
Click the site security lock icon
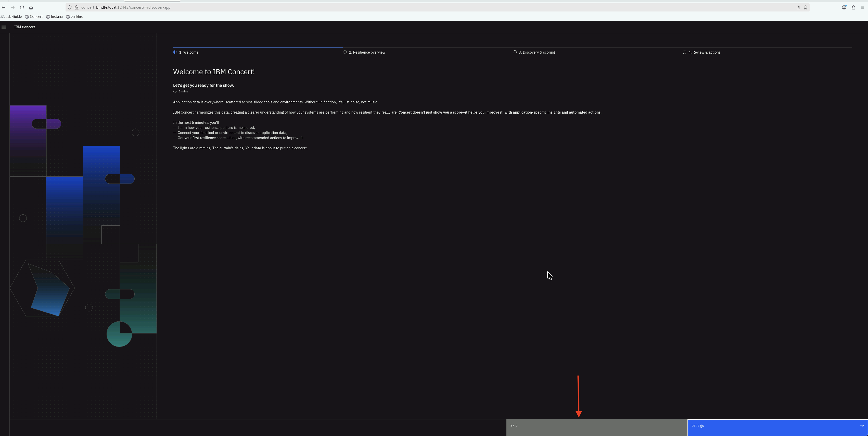[76, 7]
